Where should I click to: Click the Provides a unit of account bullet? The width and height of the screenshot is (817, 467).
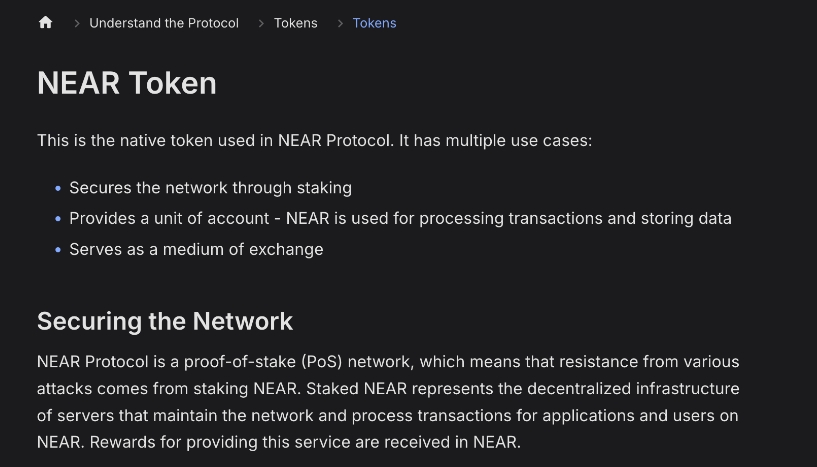point(400,218)
